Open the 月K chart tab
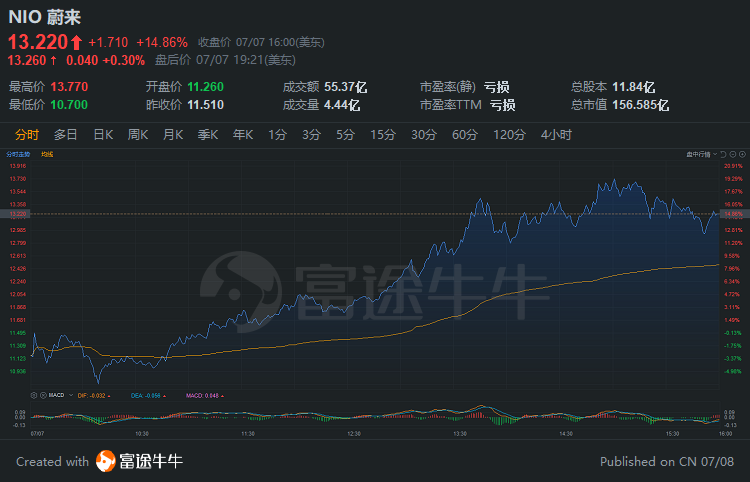This screenshot has height=482, width=750. (x=173, y=135)
